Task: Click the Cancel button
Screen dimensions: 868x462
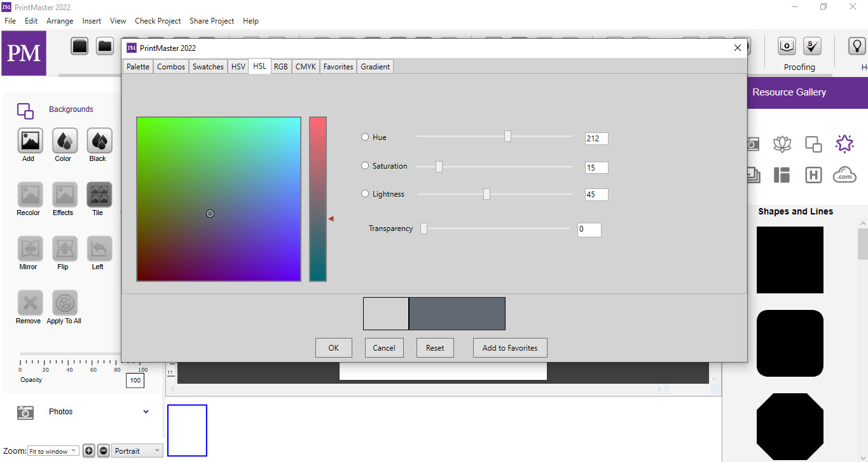Action: (x=384, y=347)
